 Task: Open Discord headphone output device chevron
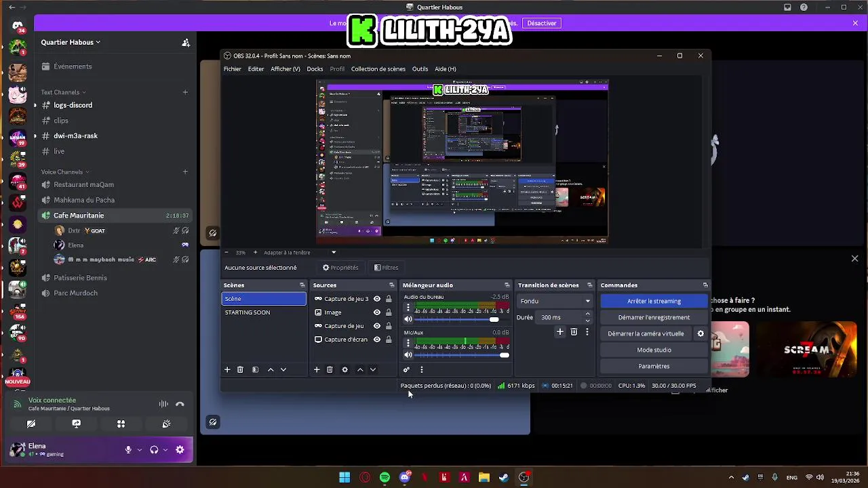pos(165,449)
